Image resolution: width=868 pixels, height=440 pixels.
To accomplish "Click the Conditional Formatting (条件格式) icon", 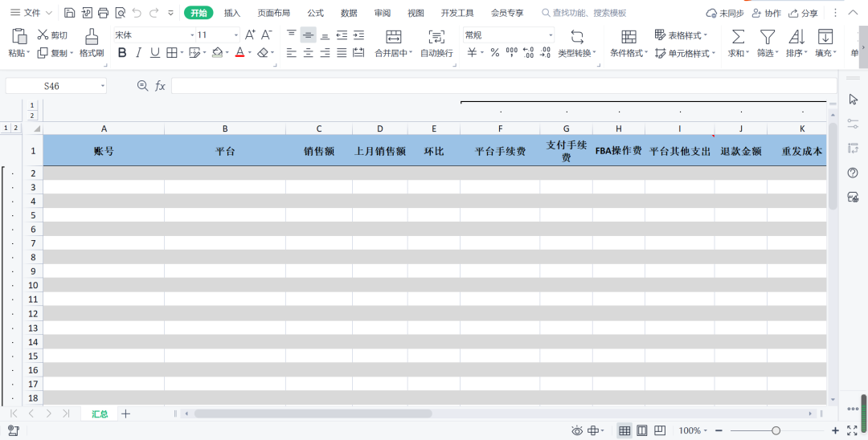I will pos(628,37).
